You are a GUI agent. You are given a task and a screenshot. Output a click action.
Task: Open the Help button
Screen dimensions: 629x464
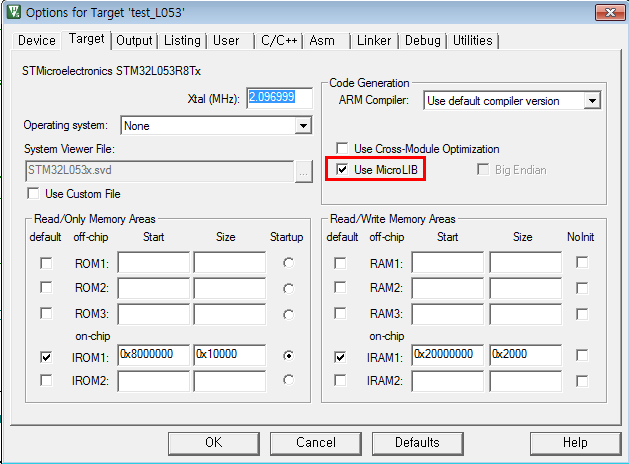pos(575,443)
